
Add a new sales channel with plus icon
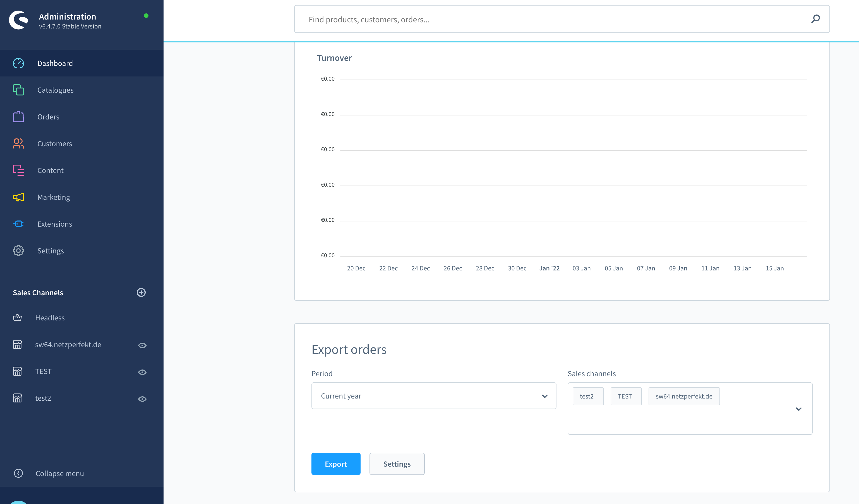141,292
